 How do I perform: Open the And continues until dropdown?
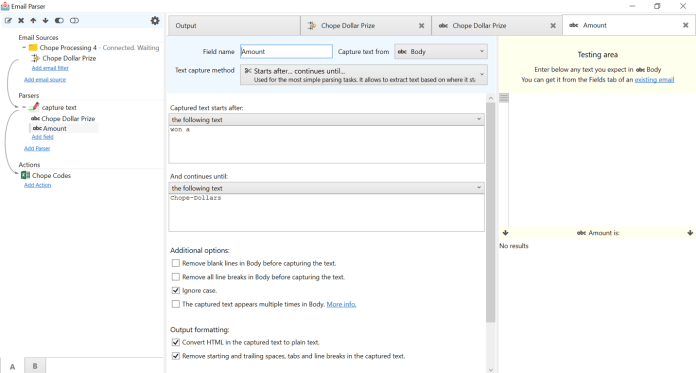tap(326, 188)
